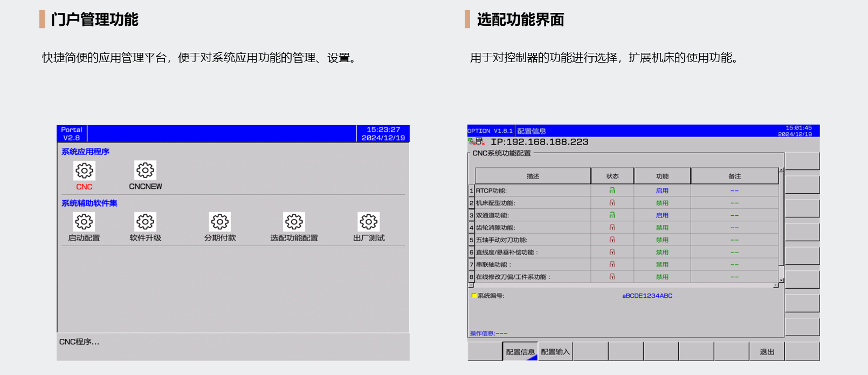Viewport: 868px width, 375px height.
Task: Click horizontal scrollbar right arrow
Action: (776, 285)
